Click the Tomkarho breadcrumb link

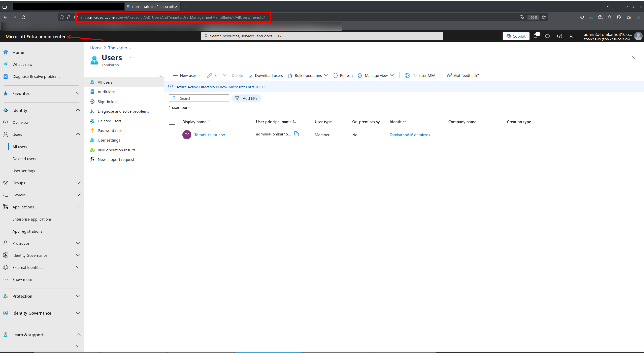[118, 48]
